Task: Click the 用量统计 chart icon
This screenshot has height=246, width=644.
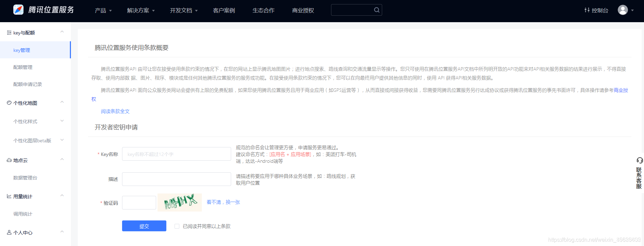Action: point(9,196)
